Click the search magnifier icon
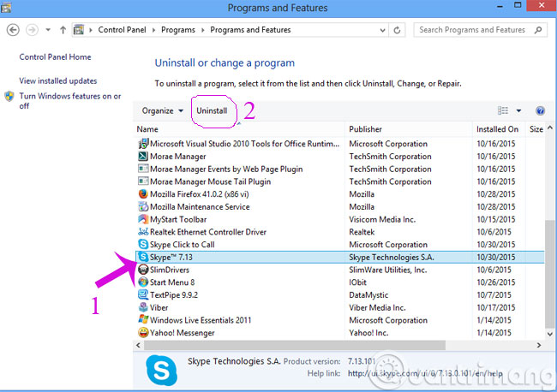Screen dimensions: 557x392 [x=538, y=30]
